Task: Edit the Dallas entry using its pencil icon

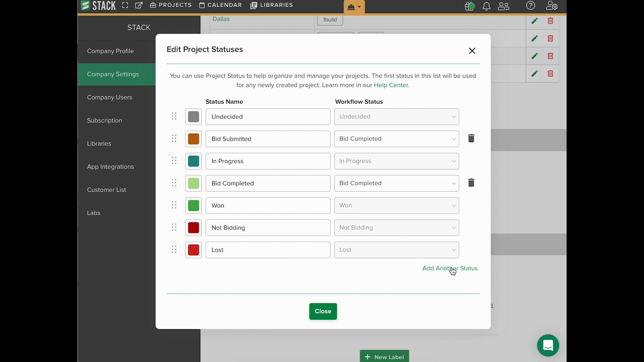Action: coord(535,21)
